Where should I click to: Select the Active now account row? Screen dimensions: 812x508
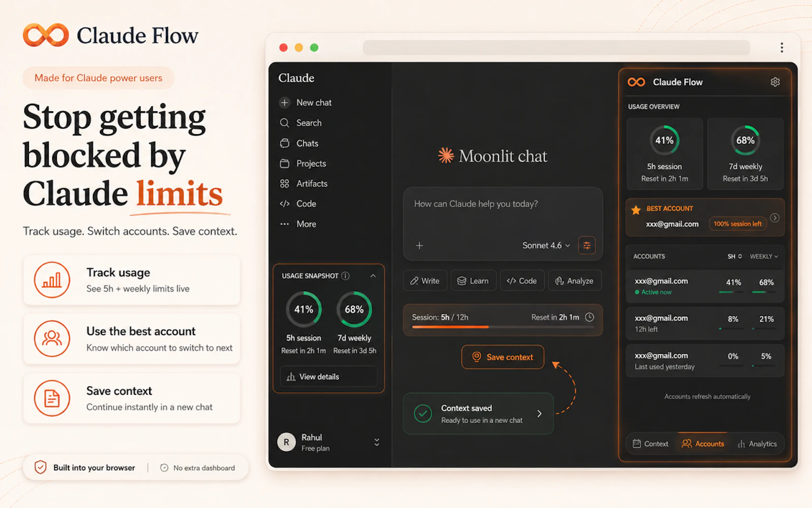[x=705, y=286]
